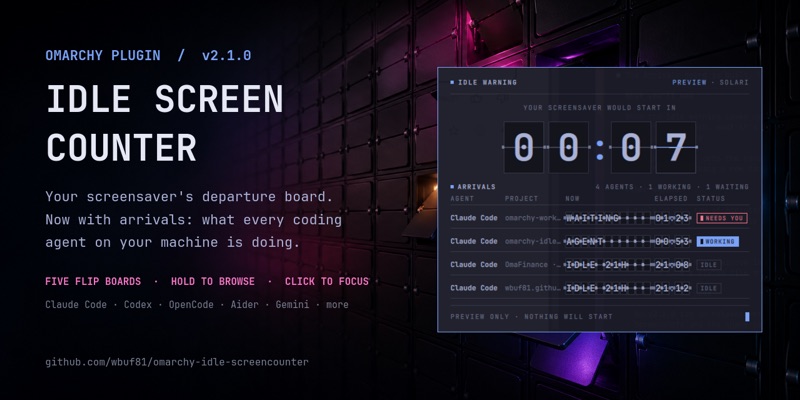Click the ELAPSED column header
This screenshot has width=800, height=400.
coord(671,198)
